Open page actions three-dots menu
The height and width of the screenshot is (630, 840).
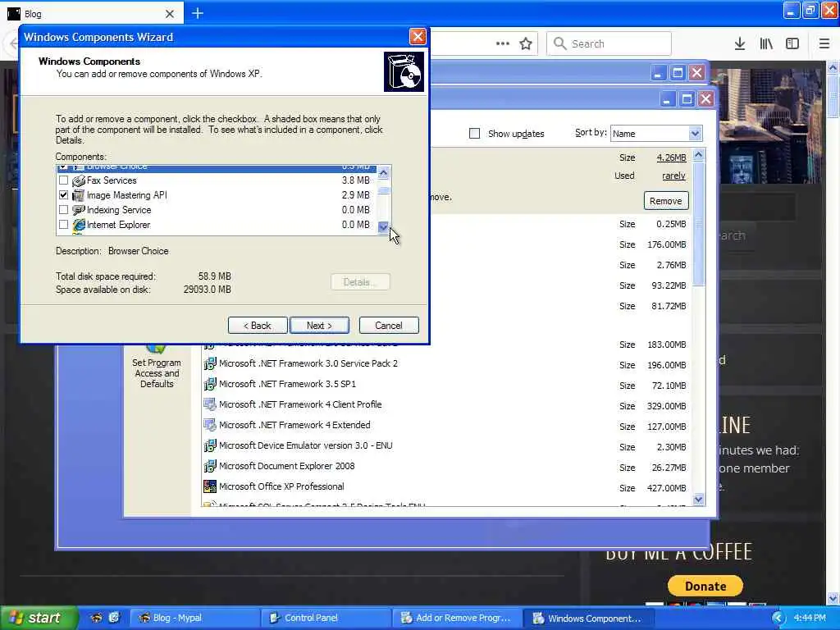pos(503,43)
